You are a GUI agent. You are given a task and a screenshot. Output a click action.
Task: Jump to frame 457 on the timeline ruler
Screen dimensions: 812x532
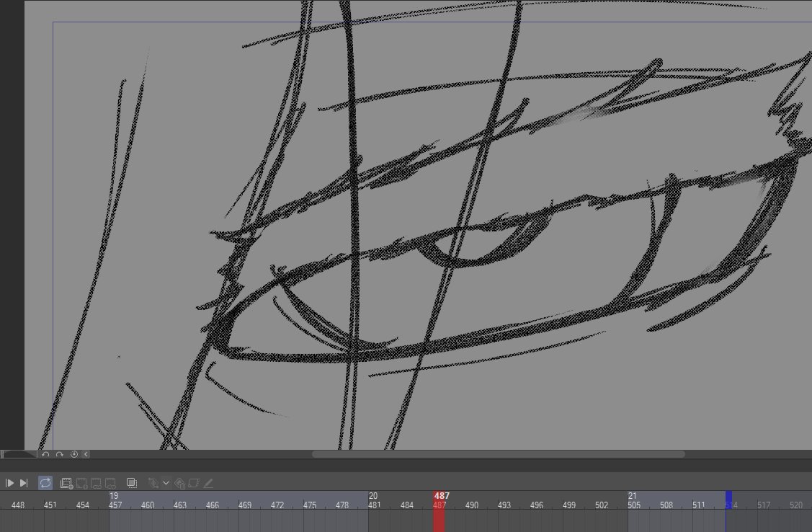(115, 505)
